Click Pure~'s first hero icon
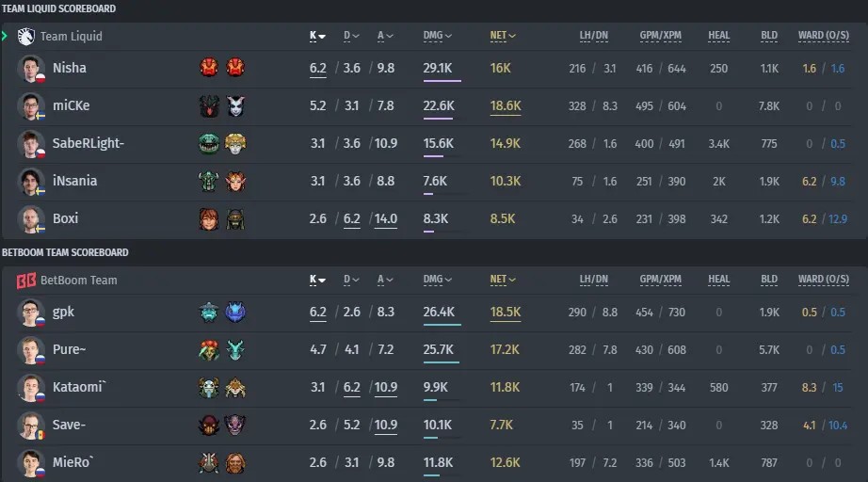 [209, 350]
